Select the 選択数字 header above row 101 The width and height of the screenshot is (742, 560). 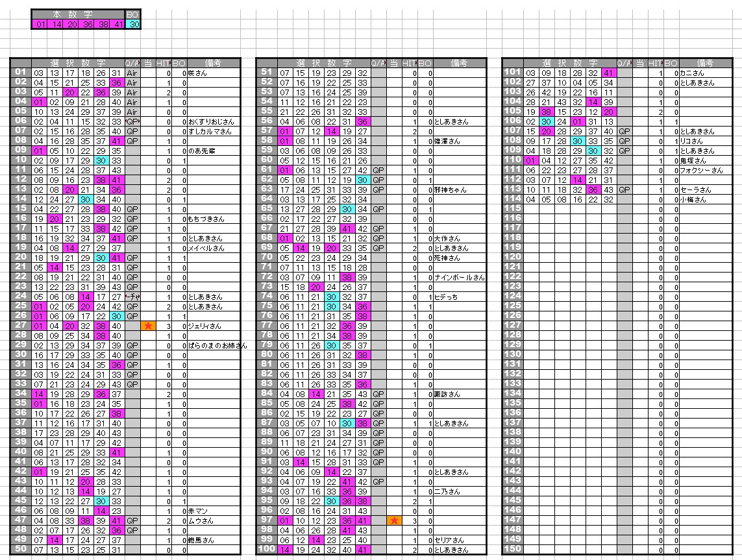[570, 63]
